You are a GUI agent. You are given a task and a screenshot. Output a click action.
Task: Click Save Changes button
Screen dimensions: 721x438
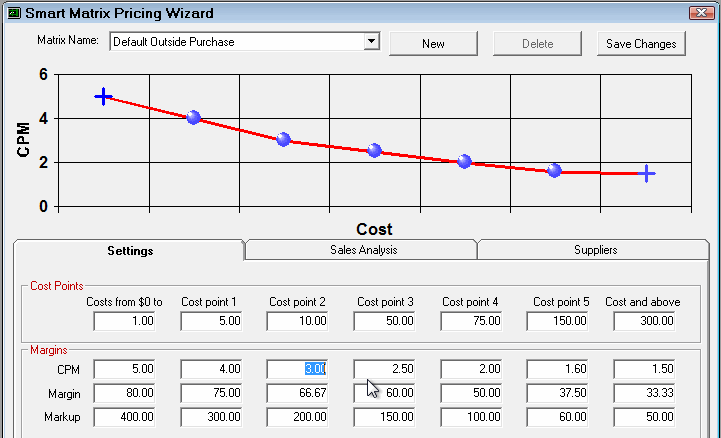pos(641,44)
